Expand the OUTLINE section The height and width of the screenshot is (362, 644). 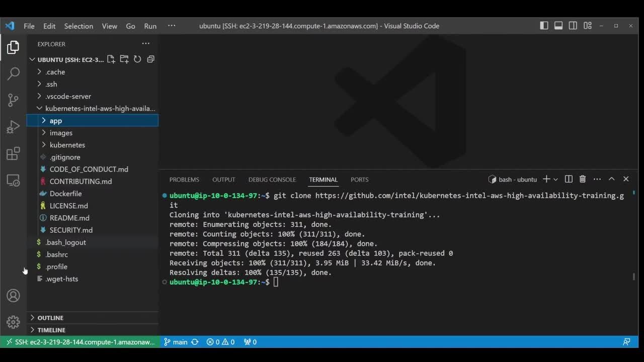pos(50,318)
